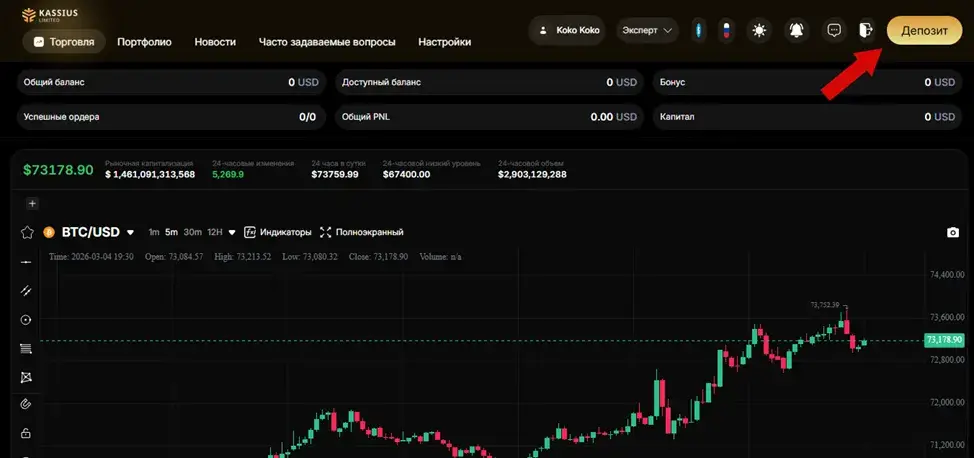Click the 74,400.00 price axis label
This screenshot has height=458, width=974.
(x=947, y=274)
